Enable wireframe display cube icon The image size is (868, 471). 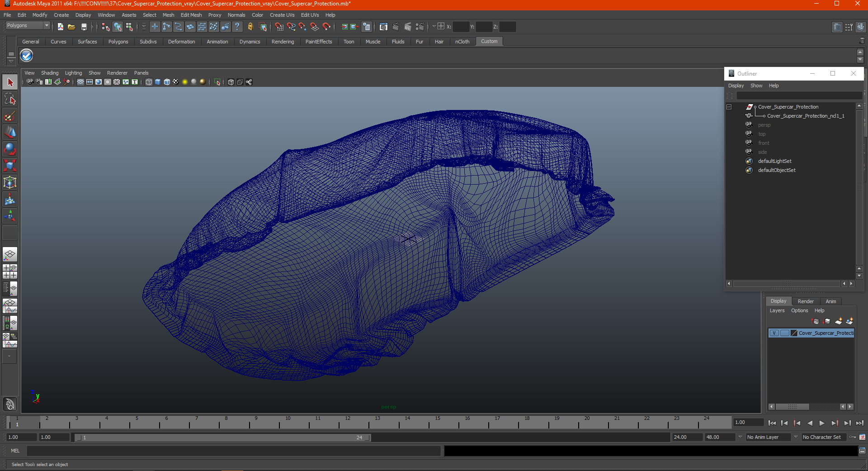(149, 82)
